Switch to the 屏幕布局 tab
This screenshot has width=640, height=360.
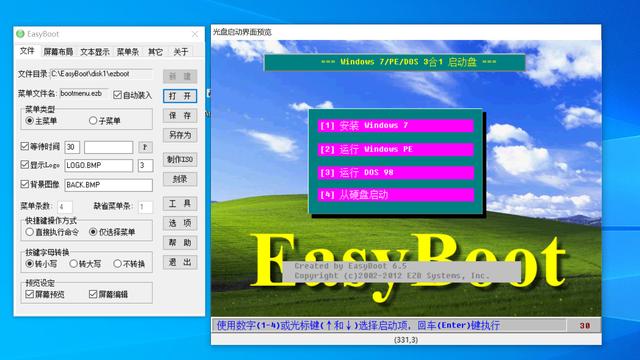tap(58, 52)
